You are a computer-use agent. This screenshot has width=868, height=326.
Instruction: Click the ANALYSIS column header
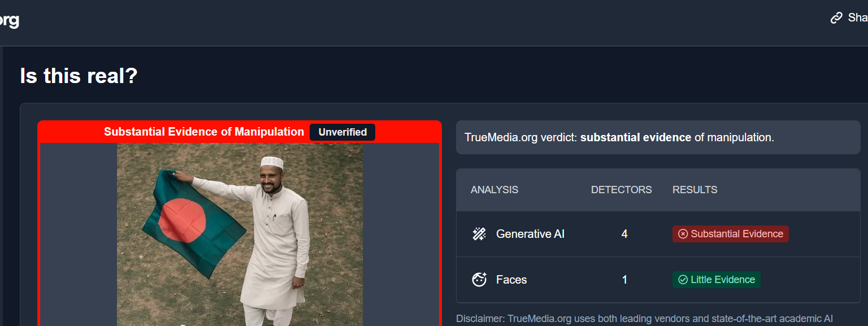point(494,190)
